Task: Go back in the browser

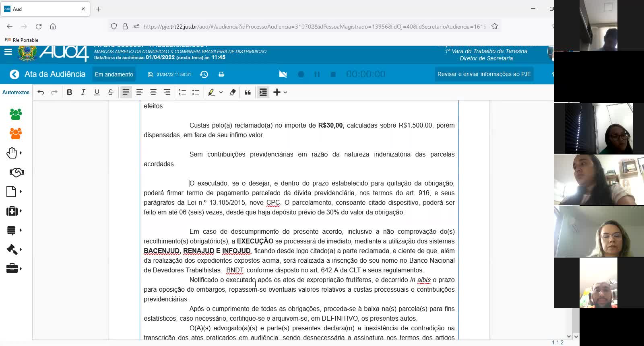Action: click(x=10, y=26)
